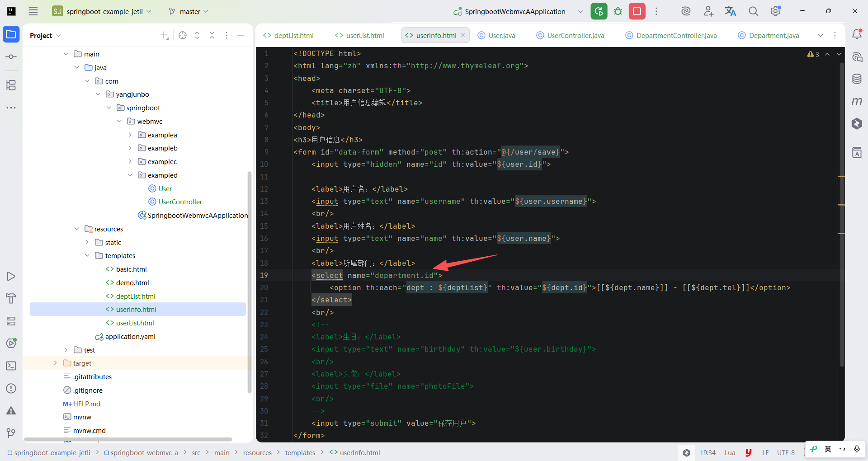
Task: Collapse the exampled package
Action: (130, 175)
